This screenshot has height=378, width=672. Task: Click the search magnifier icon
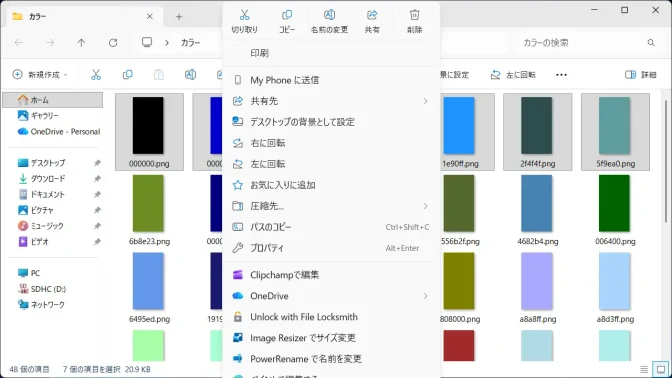(651, 42)
